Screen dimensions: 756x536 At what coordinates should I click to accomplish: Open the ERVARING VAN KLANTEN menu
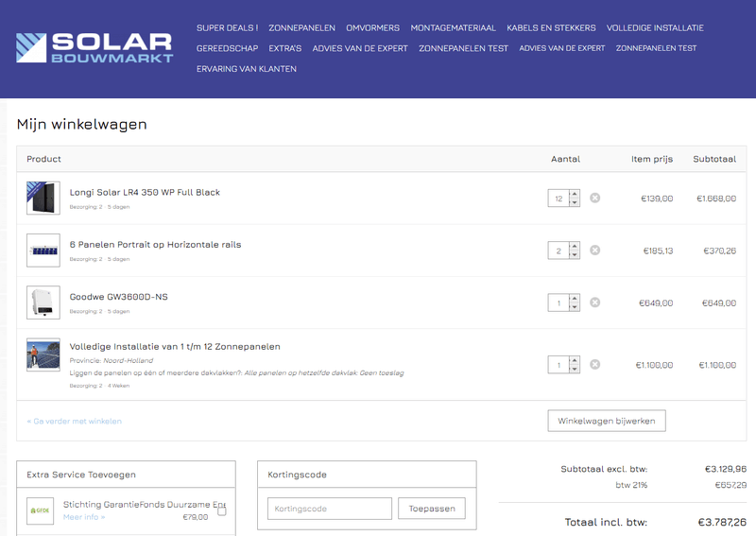click(247, 69)
